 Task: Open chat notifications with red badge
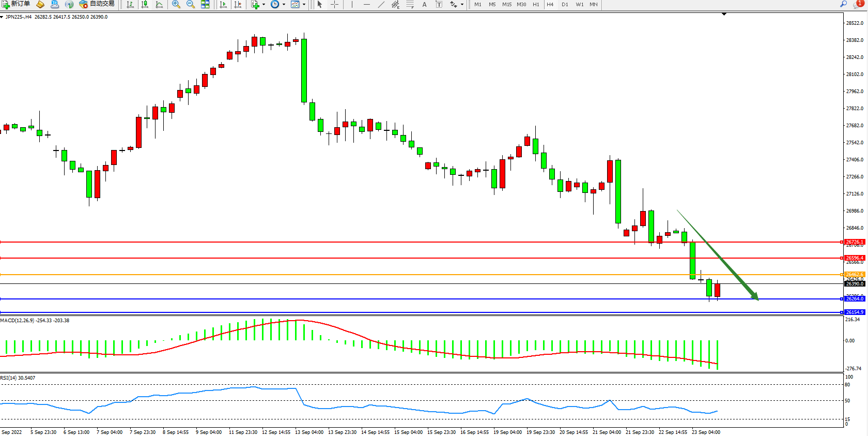pos(859,4)
